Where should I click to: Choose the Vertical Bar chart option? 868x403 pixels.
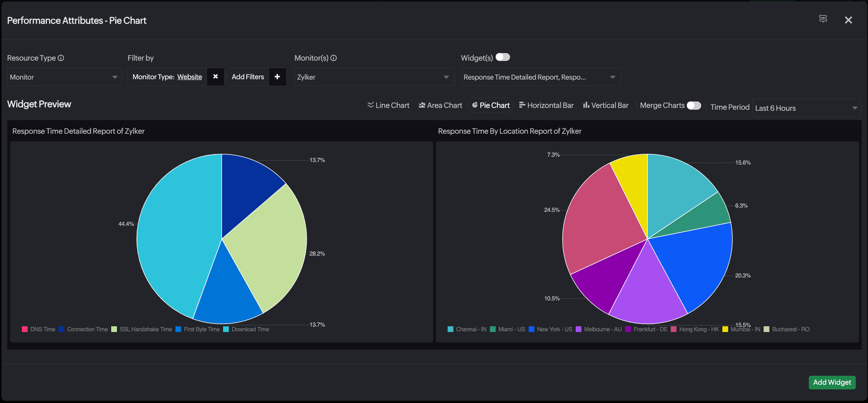coord(606,105)
